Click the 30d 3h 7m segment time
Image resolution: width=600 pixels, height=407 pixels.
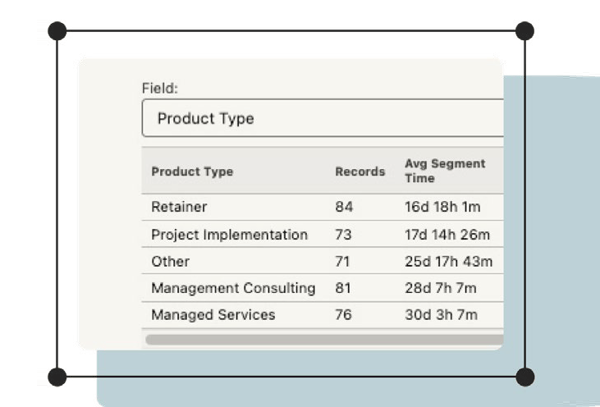(441, 315)
